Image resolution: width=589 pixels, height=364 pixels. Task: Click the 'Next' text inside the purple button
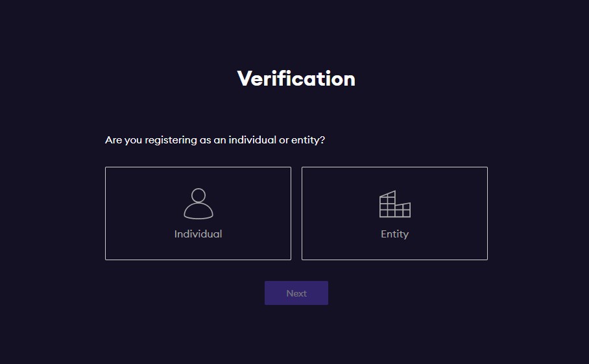pos(296,293)
